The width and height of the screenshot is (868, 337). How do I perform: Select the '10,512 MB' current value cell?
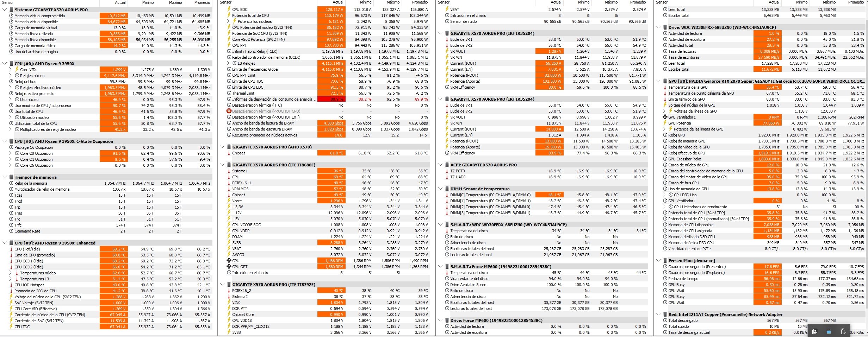(x=113, y=16)
